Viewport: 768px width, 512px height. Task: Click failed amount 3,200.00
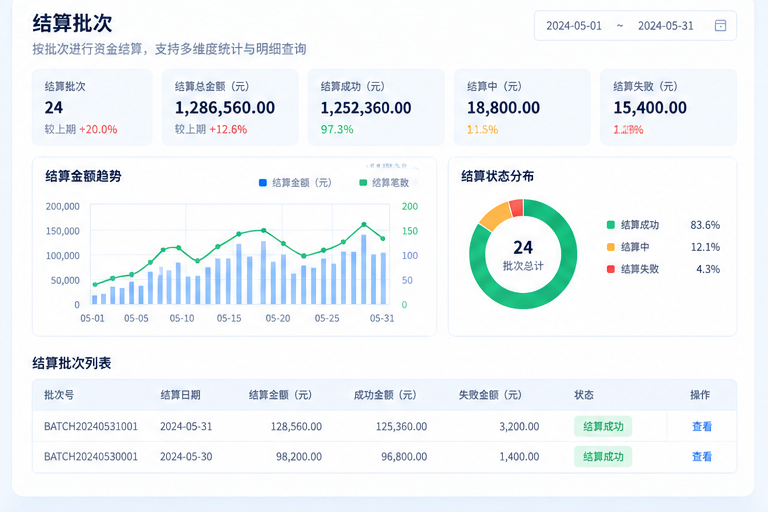pyautogui.click(x=519, y=426)
